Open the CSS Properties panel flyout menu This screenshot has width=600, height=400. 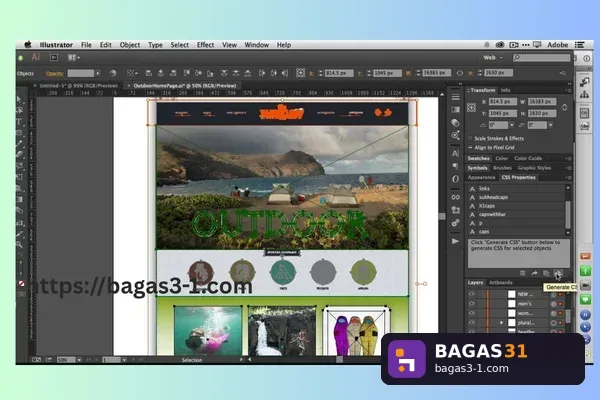[568, 178]
